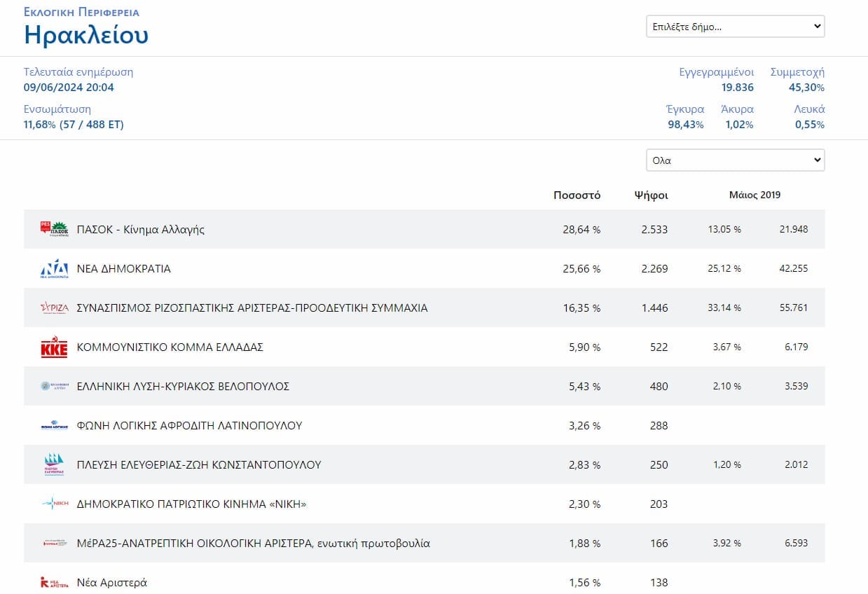
Task: Click KKE 2019 votes 6.179
Action: pyautogui.click(x=795, y=347)
